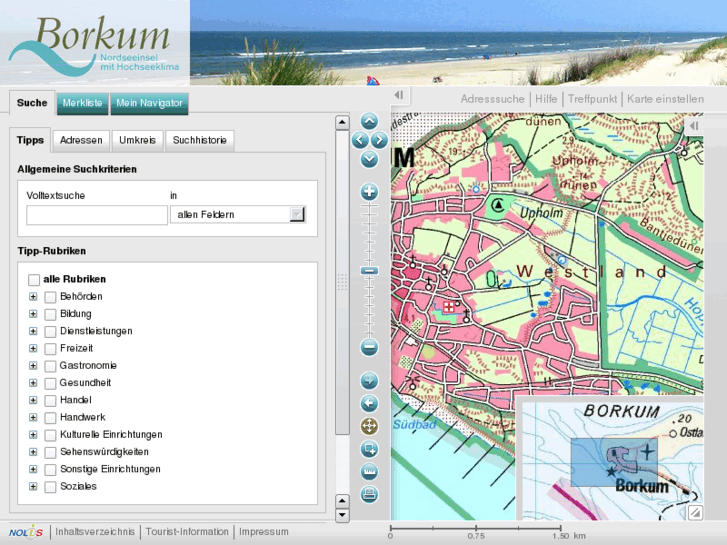Check the Sonstige Einrichtungen checkbox
Screen dimensions: 727x545
click(50, 469)
